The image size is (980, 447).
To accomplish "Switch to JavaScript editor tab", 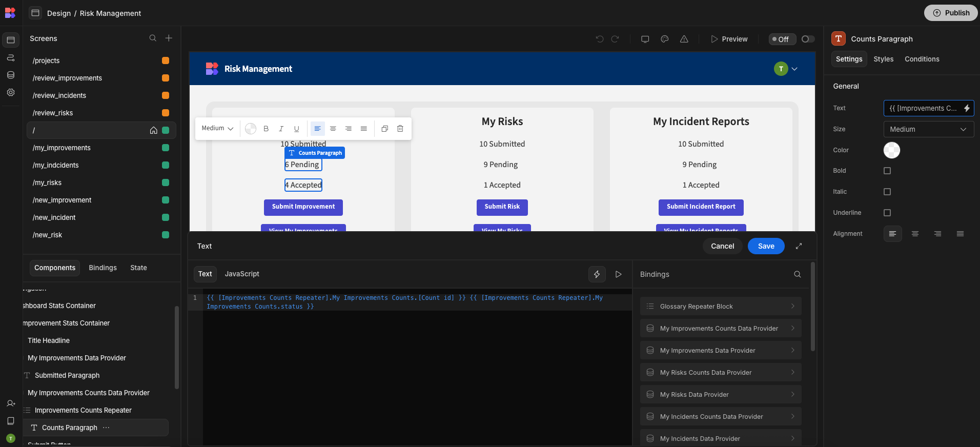I will 242,274.
